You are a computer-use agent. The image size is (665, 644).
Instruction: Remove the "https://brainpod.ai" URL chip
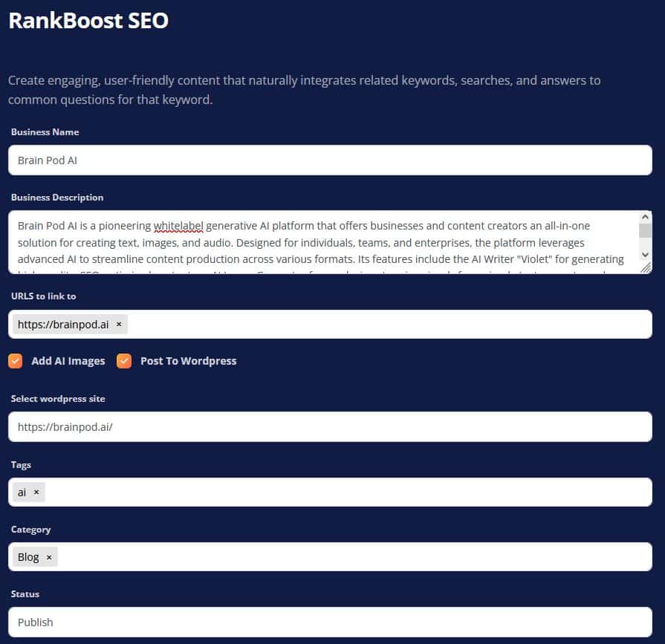pos(119,324)
